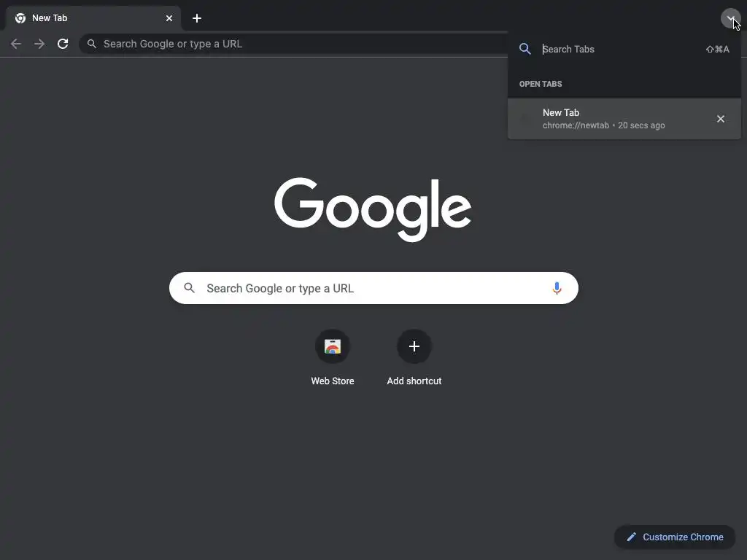The image size is (747, 560).
Task: Click the Add shortcut plus tile
Action: point(414,346)
